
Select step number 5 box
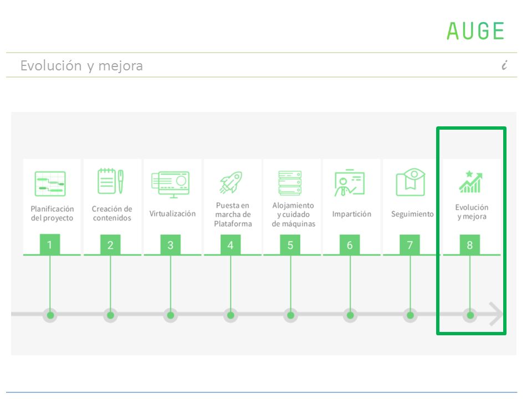[x=290, y=244]
